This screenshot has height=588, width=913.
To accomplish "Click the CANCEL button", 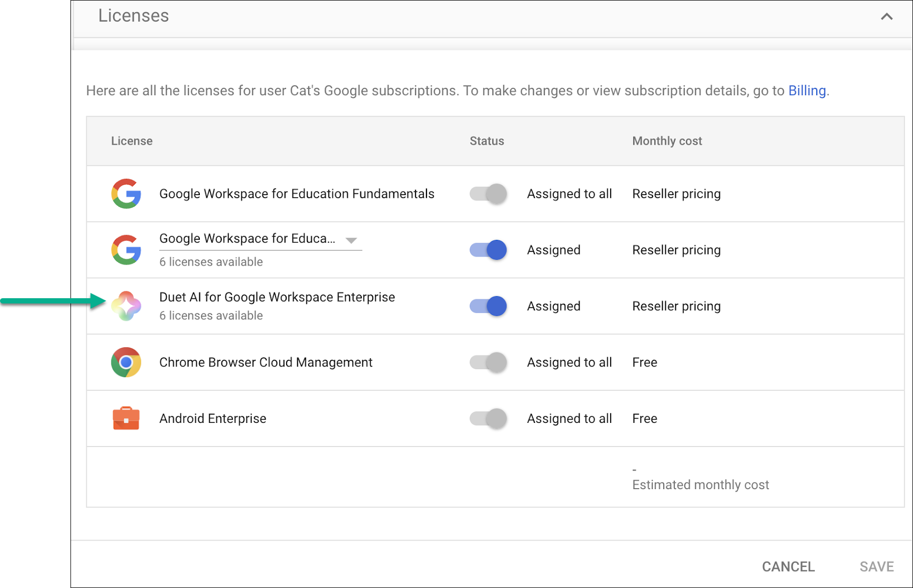I will coord(788,566).
